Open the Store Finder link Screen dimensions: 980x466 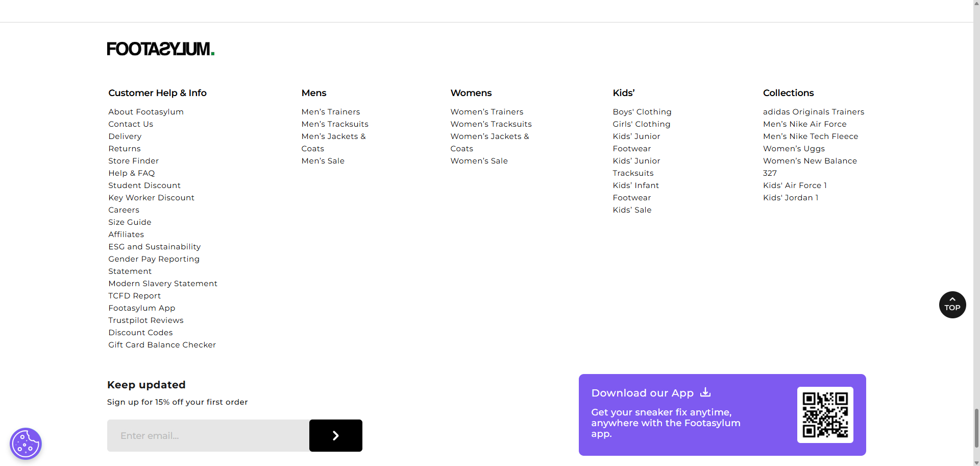pos(133,161)
